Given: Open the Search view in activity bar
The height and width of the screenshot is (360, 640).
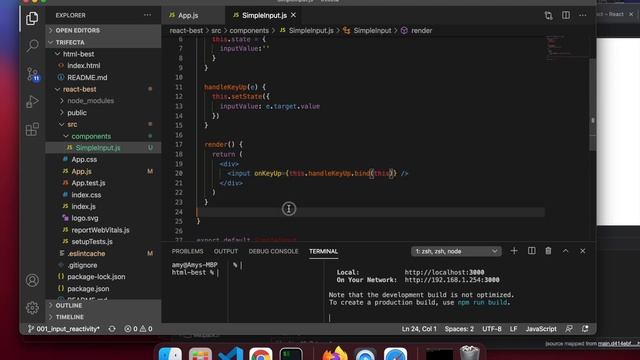Looking at the screenshot, I should (32, 45).
